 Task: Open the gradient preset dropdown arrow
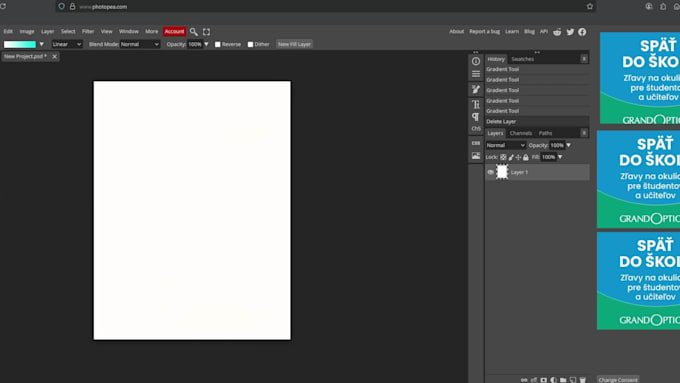pos(41,44)
